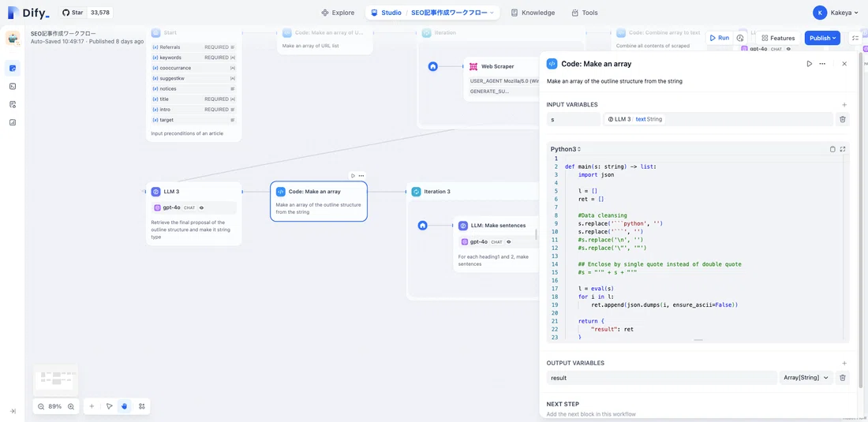Screen dimensions: 868x422
Task: Click the Run button
Action: pos(719,38)
